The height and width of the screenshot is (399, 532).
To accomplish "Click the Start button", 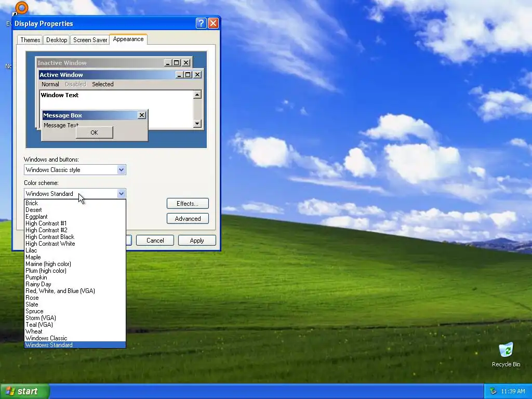I will point(24,391).
